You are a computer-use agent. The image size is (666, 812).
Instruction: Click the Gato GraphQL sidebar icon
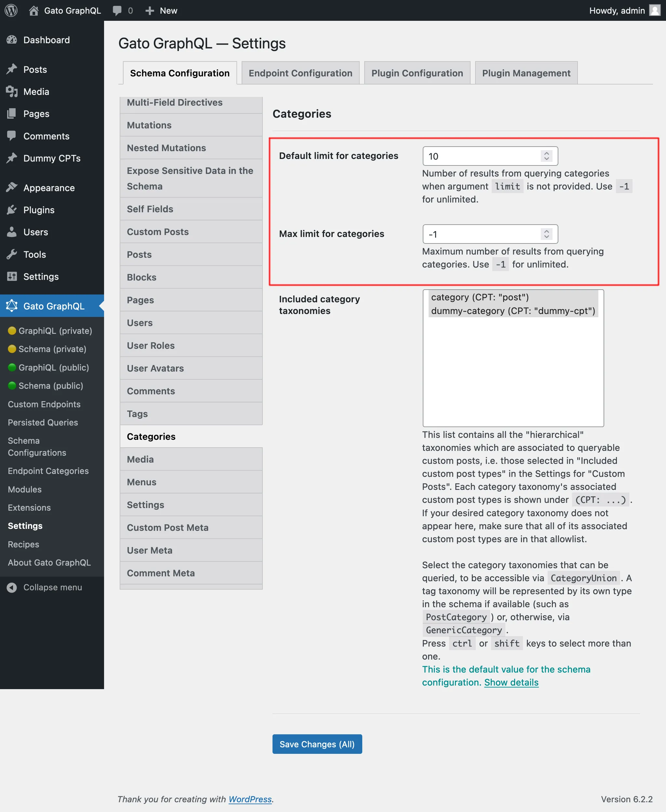pos(11,306)
